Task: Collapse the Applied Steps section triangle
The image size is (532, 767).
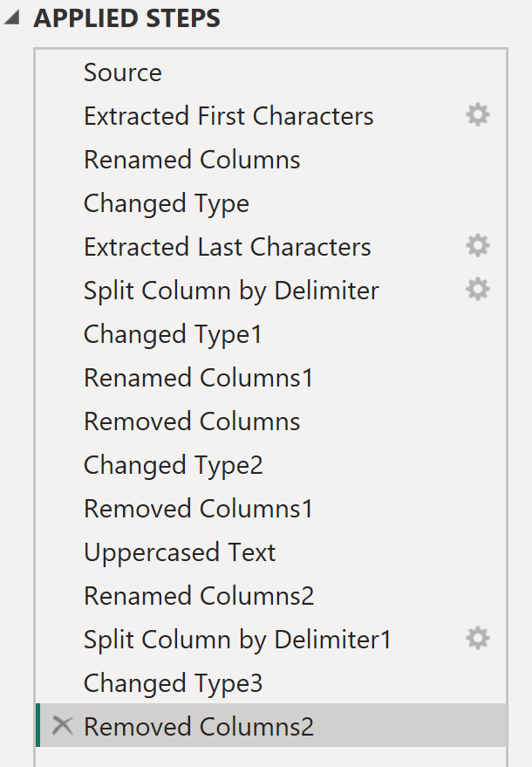Action: (13, 19)
